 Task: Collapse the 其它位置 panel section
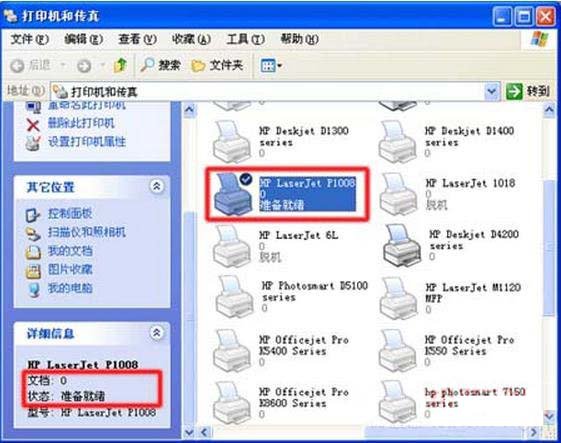coord(156,186)
